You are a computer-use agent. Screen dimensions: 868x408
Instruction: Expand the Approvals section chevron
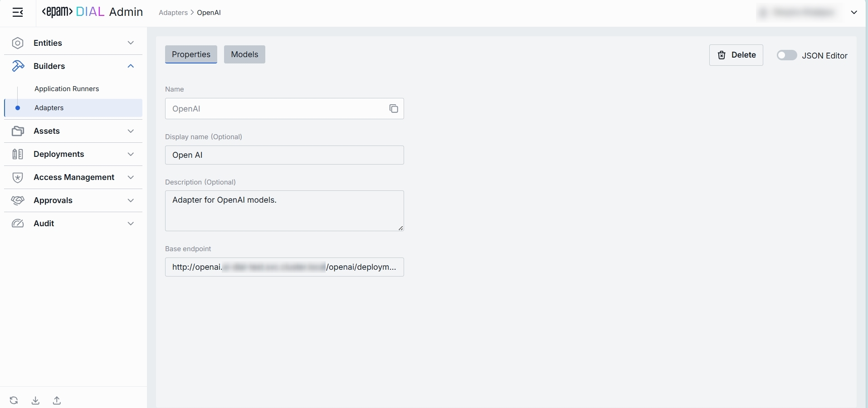[131, 200]
